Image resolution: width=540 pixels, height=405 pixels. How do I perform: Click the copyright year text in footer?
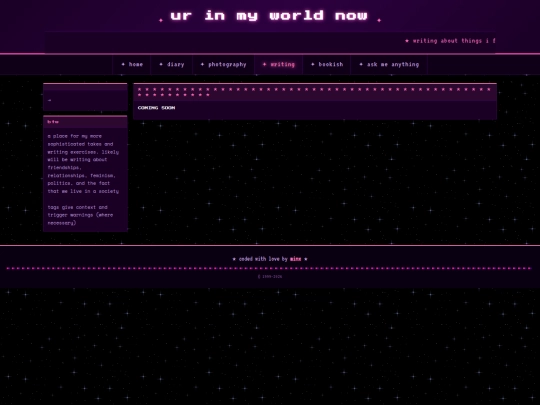(x=270, y=277)
